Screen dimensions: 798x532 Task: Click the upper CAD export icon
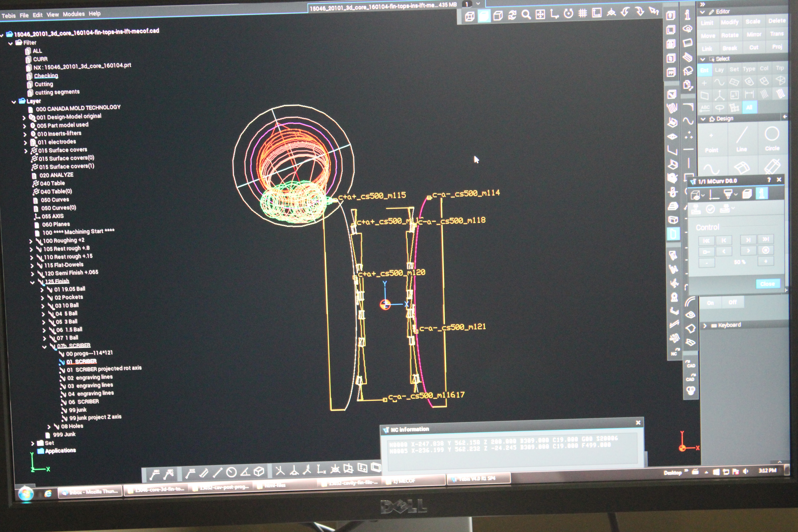pyautogui.click(x=690, y=364)
